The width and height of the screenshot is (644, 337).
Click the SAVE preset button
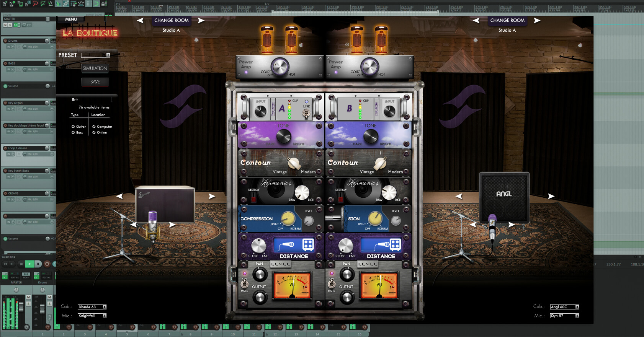pyautogui.click(x=95, y=82)
